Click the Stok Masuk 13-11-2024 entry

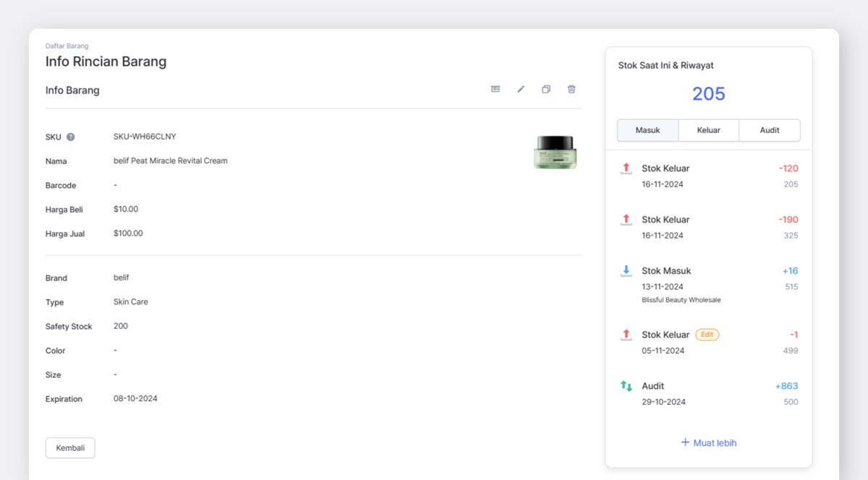coord(709,285)
